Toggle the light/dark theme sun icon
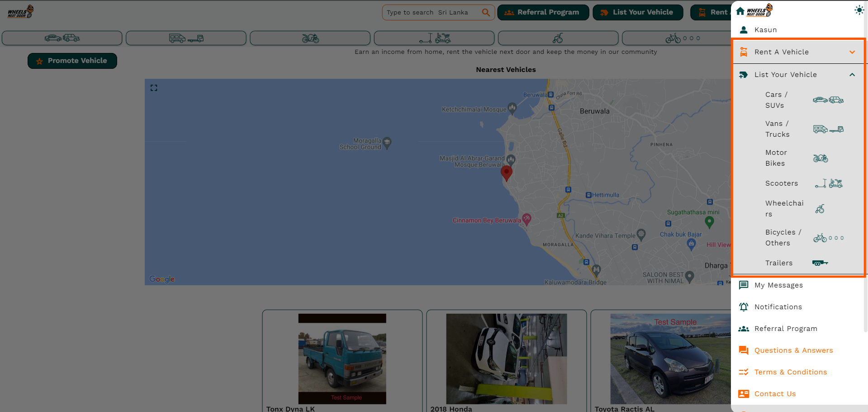This screenshot has height=412, width=868. tap(859, 10)
